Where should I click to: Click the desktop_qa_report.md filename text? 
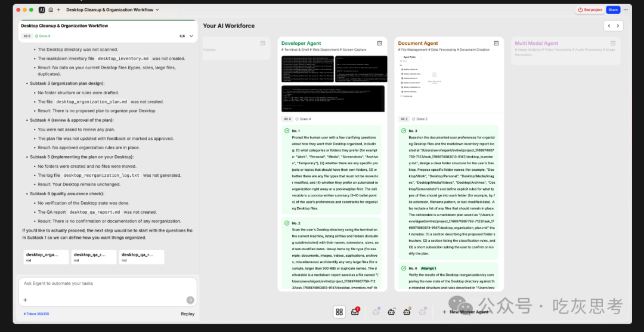click(94, 213)
